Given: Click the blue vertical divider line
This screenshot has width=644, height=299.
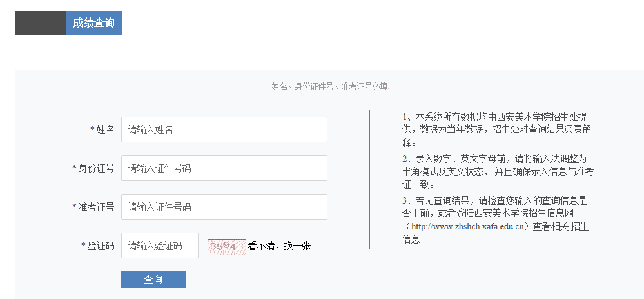Looking at the screenshot, I should pos(369,179).
